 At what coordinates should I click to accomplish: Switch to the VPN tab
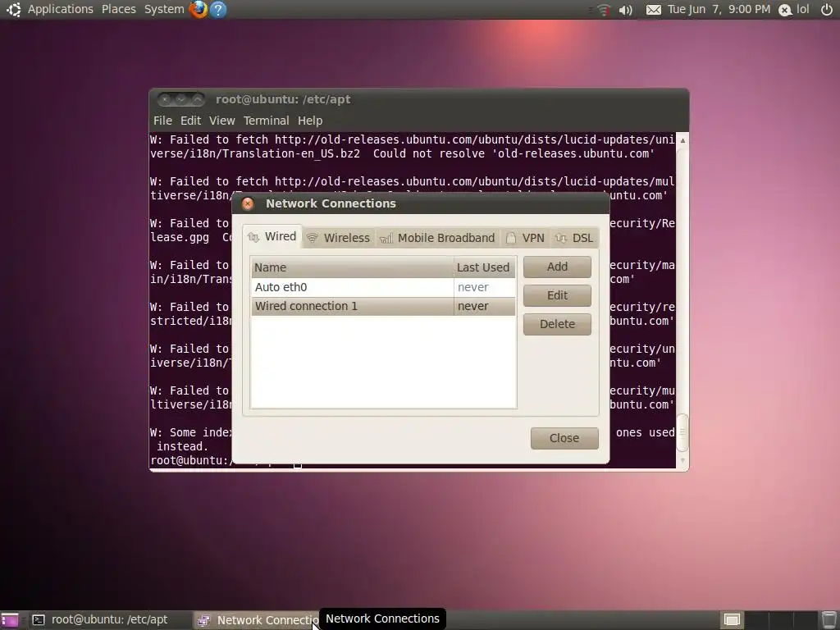click(x=525, y=238)
